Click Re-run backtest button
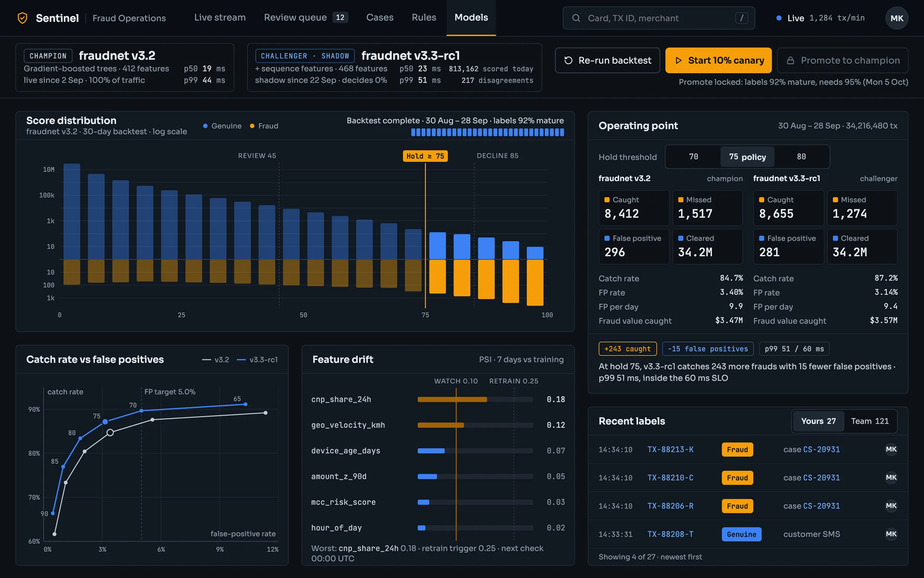924x578 pixels. tap(608, 60)
